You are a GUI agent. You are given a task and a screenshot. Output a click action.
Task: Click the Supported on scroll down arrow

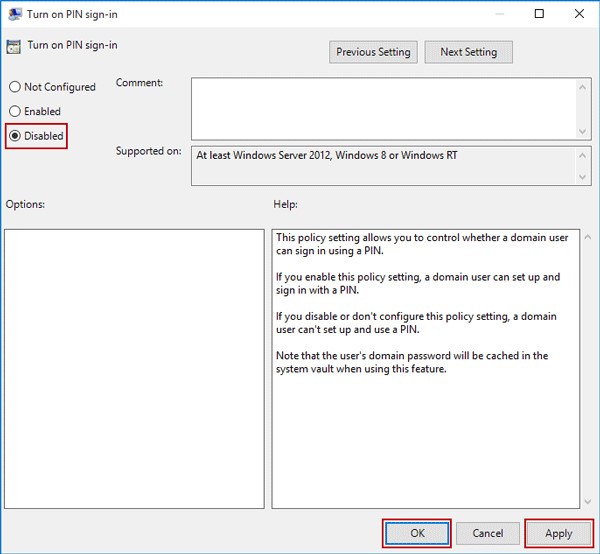(x=584, y=177)
